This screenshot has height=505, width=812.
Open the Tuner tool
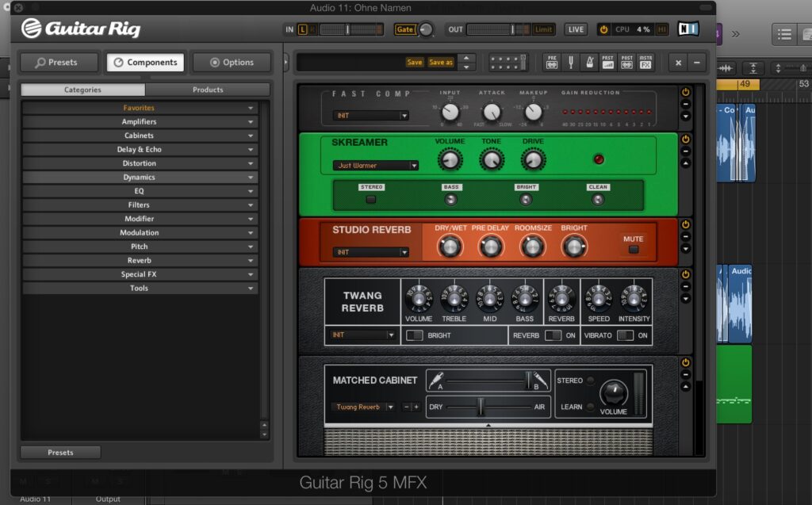571,62
